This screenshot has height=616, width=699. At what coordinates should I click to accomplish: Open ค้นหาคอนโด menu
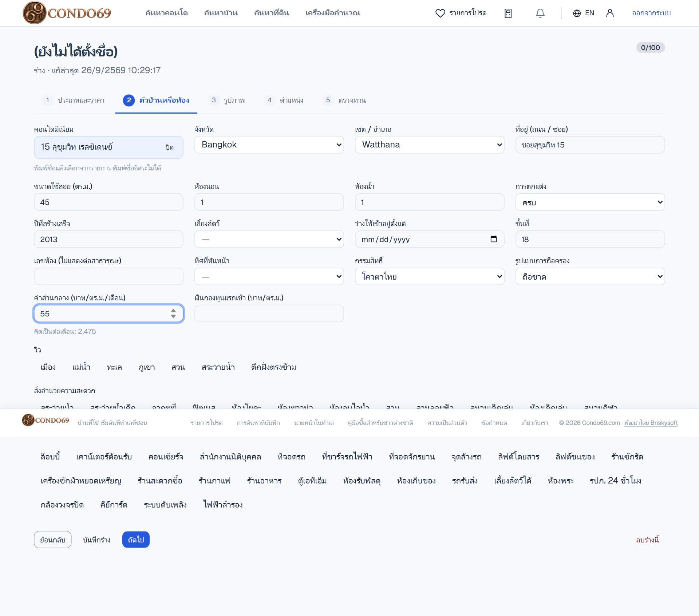click(x=166, y=13)
